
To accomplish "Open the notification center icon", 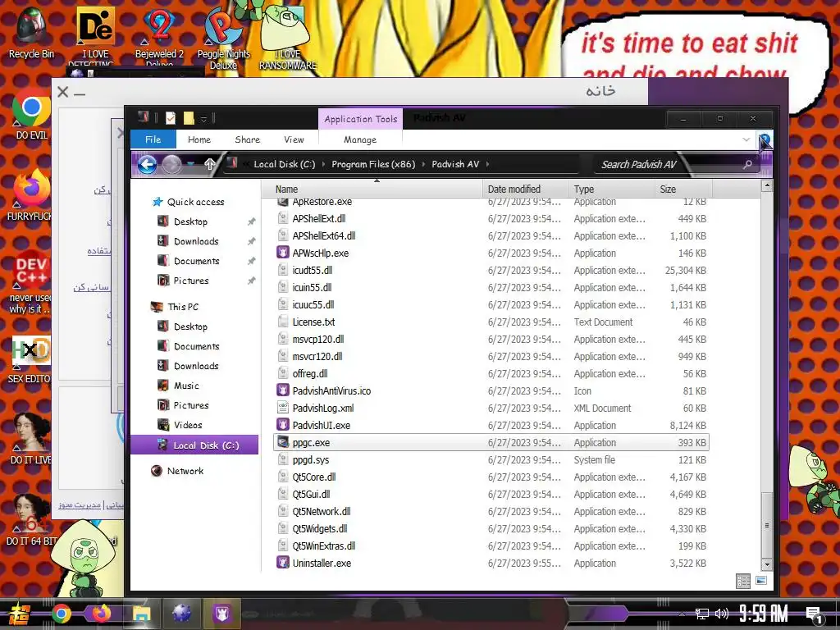I will tap(815, 614).
